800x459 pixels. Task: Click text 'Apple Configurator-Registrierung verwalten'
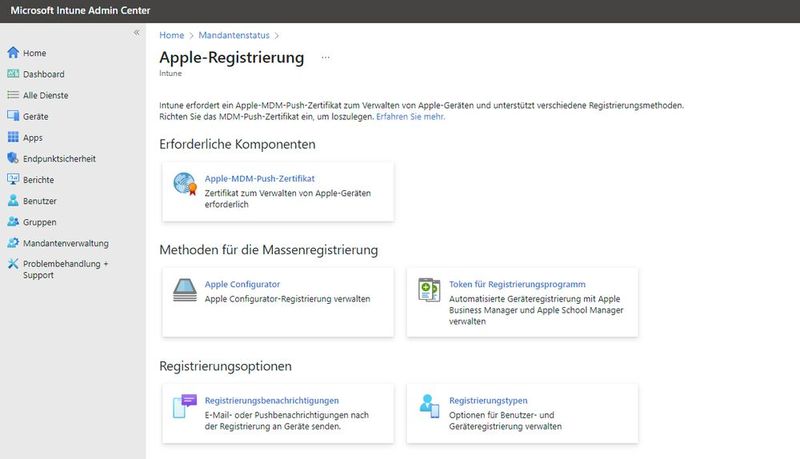[287, 299]
